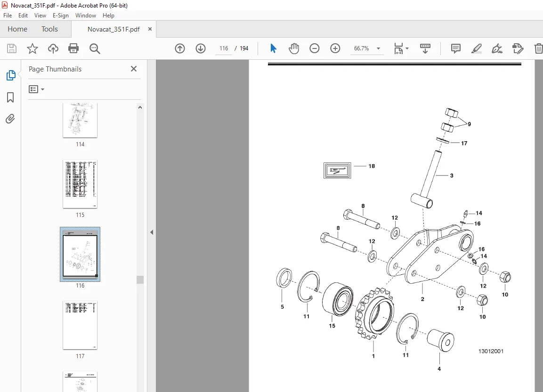Click part label 17 in diagram
Image resolution: width=543 pixels, height=392 pixels.
coord(464,143)
